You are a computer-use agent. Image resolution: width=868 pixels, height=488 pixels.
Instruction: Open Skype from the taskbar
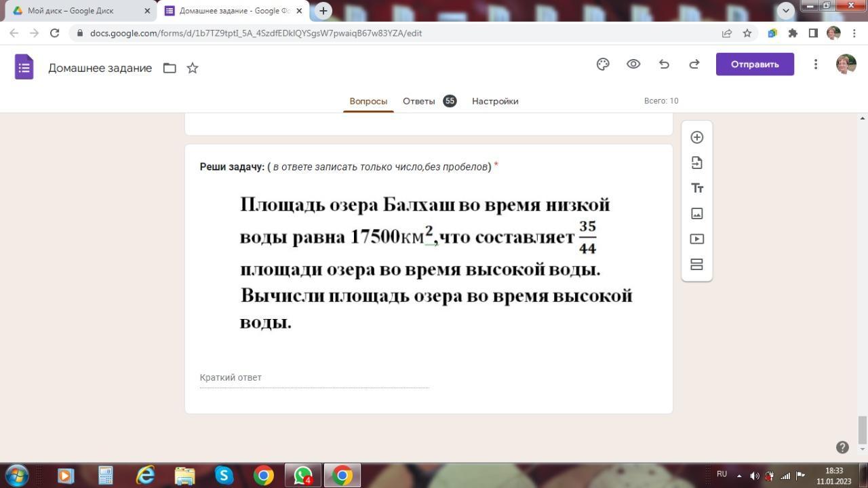point(224,476)
